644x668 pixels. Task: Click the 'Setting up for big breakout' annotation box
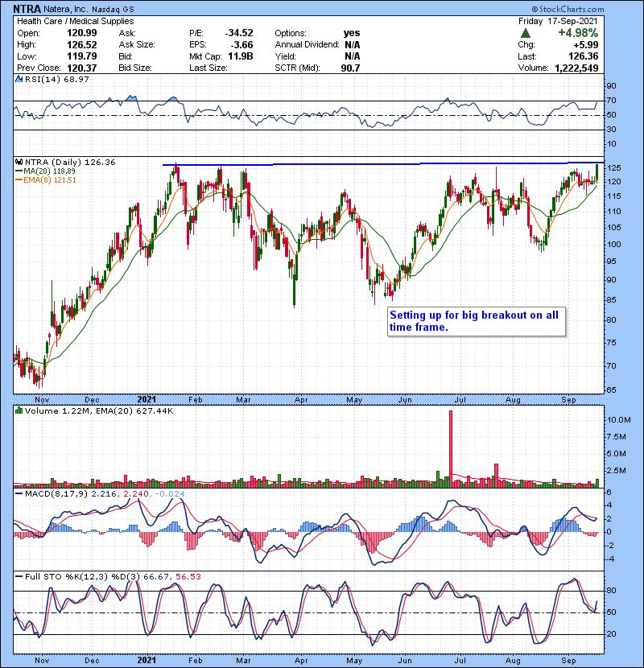pos(477,322)
